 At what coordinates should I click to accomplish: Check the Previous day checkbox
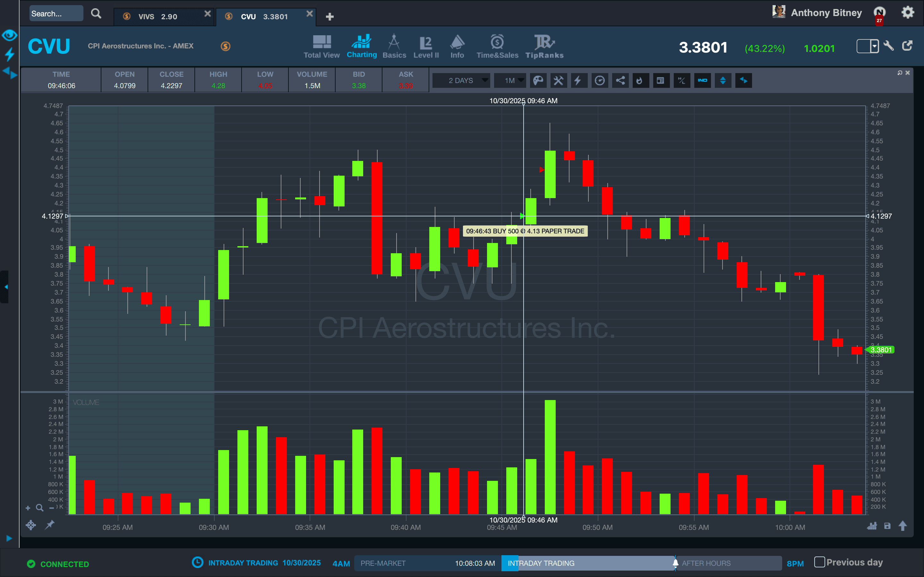click(x=819, y=562)
